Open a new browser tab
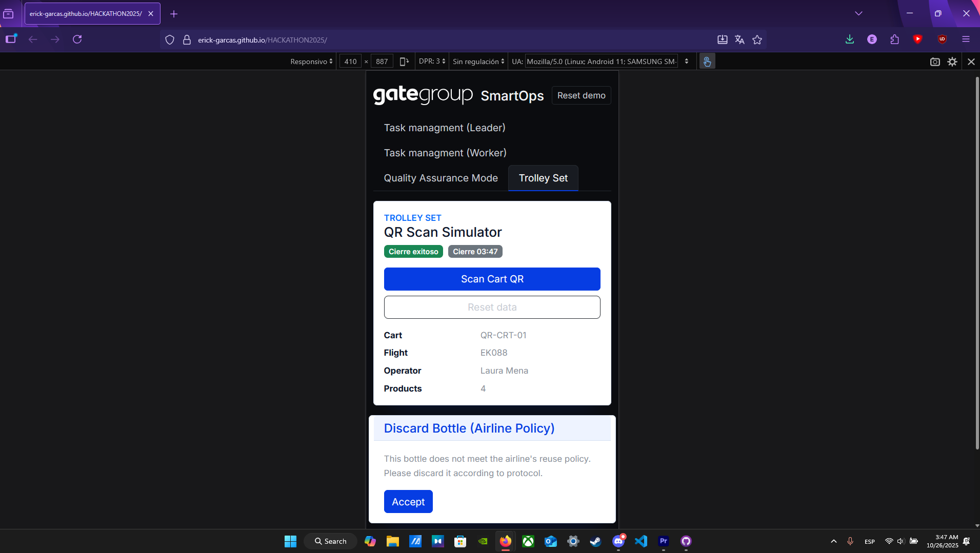This screenshot has width=980, height=553. coord(174,14)
